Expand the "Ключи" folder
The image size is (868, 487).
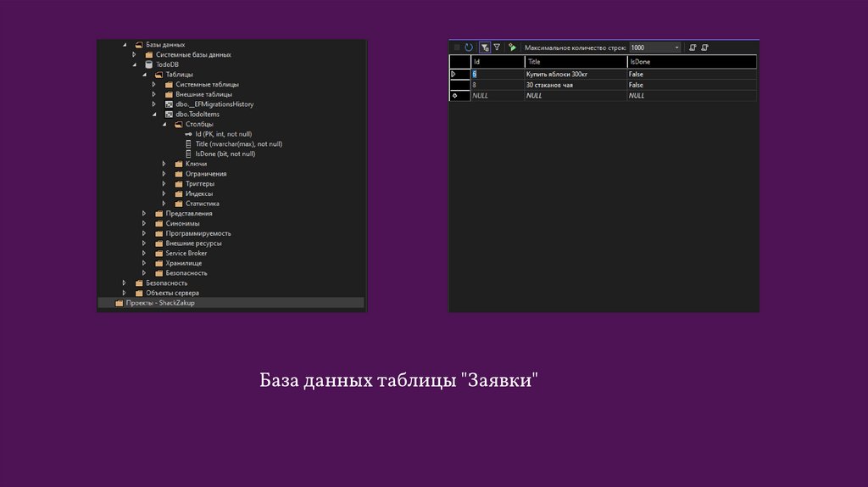(164, 164)
